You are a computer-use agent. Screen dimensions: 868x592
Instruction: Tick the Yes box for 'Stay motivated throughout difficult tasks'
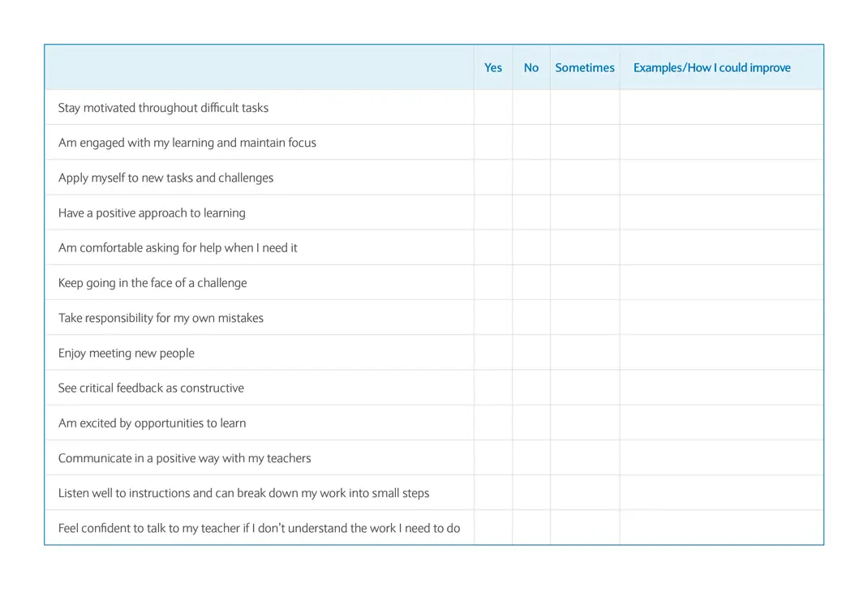[493, 108]
